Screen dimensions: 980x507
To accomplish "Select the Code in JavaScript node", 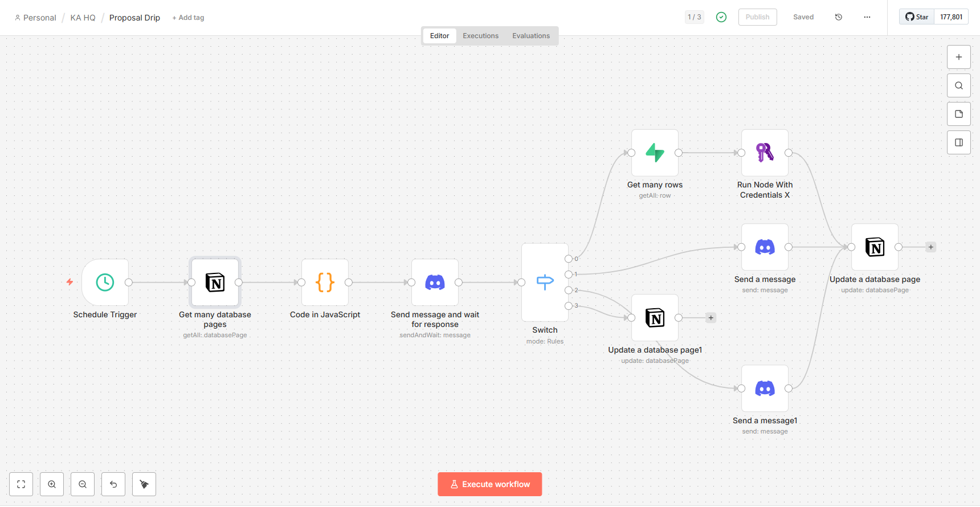I will point(325,283).
